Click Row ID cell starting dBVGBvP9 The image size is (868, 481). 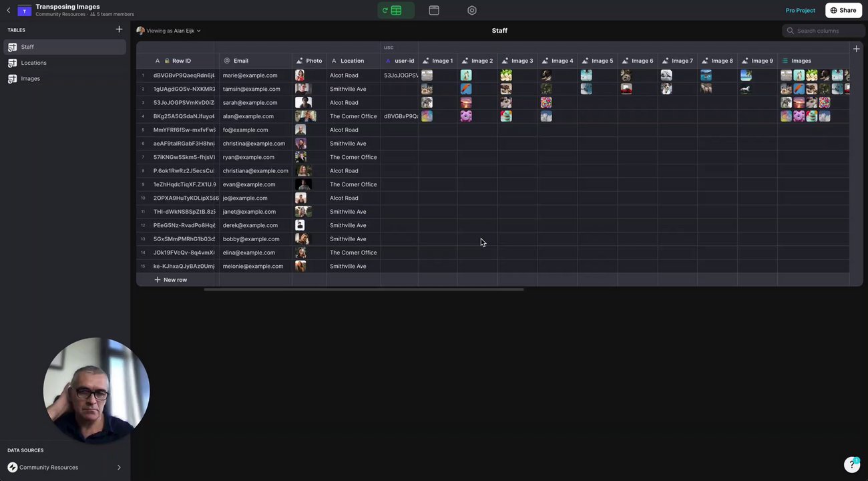tap(184, 75)
